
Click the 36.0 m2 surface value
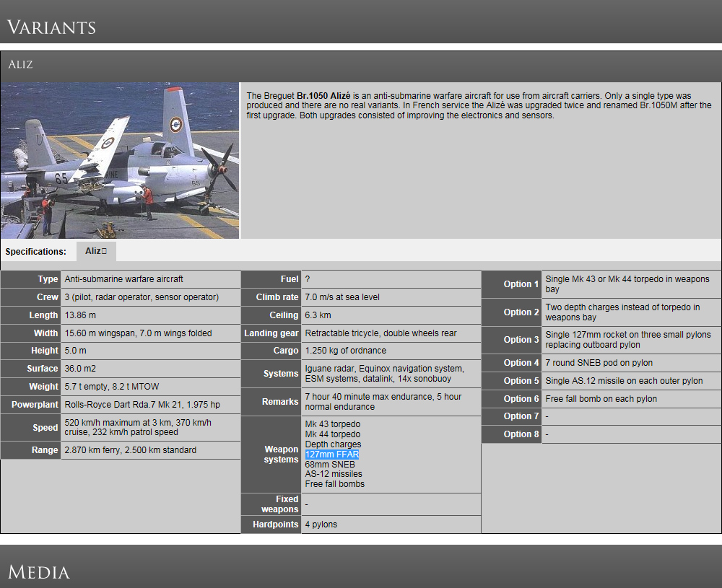80,369
